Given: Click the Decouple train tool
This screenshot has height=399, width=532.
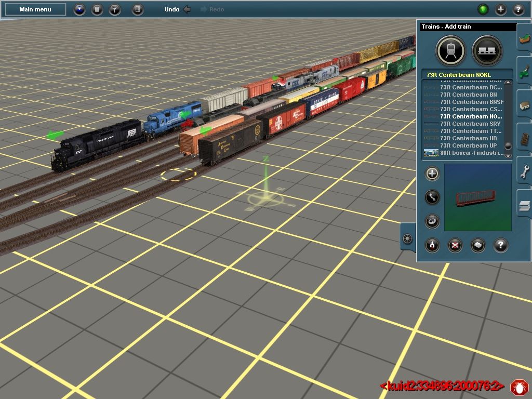Looking at the screenshot, I should click(432, 245).
